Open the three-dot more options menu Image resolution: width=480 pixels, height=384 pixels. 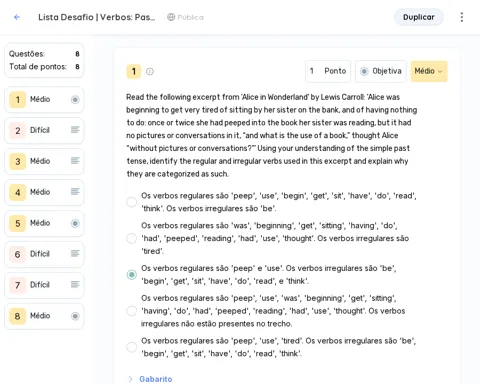click(462, 17)
